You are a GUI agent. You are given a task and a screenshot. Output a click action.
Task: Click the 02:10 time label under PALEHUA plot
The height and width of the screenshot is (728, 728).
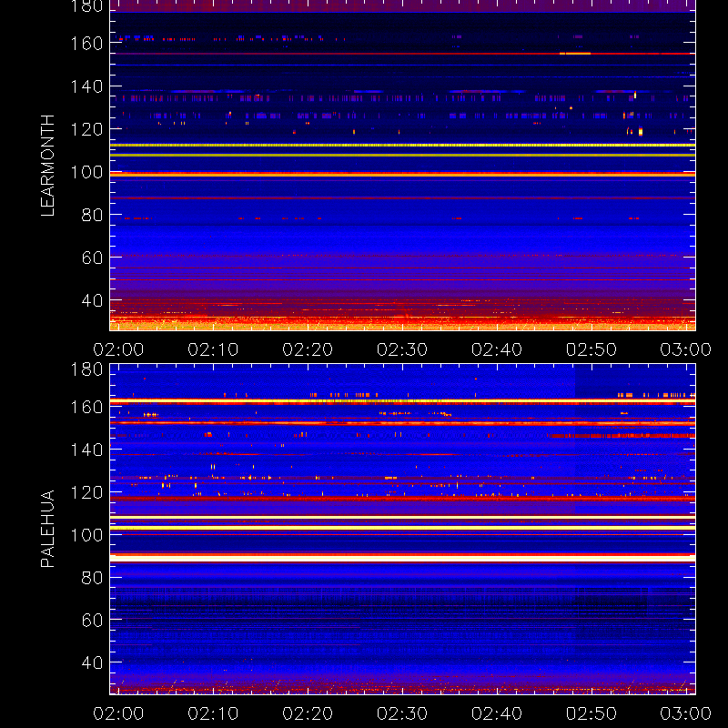[x=213, y=713]
